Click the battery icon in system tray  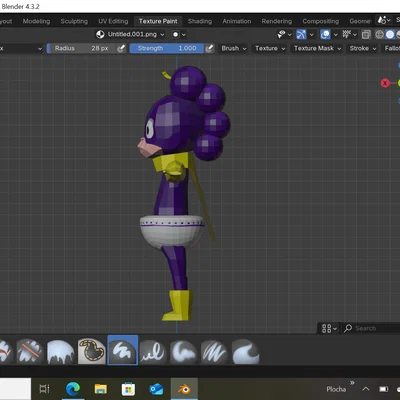tap(384, 389)
